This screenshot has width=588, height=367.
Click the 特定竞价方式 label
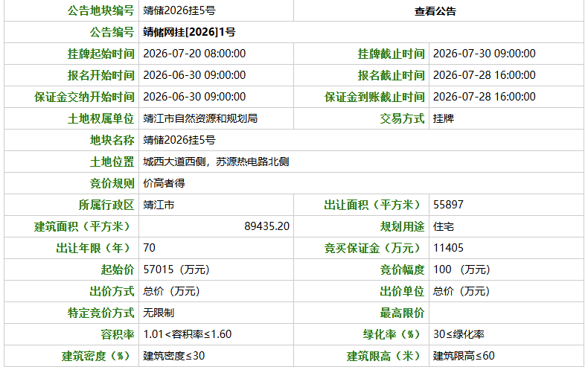tap(100, 313)
